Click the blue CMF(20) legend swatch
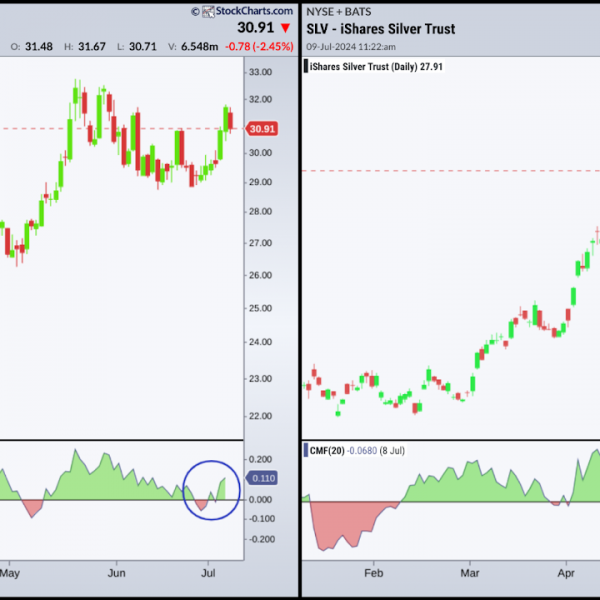This screenshot has height=600, width=600. tap(306, 450)
